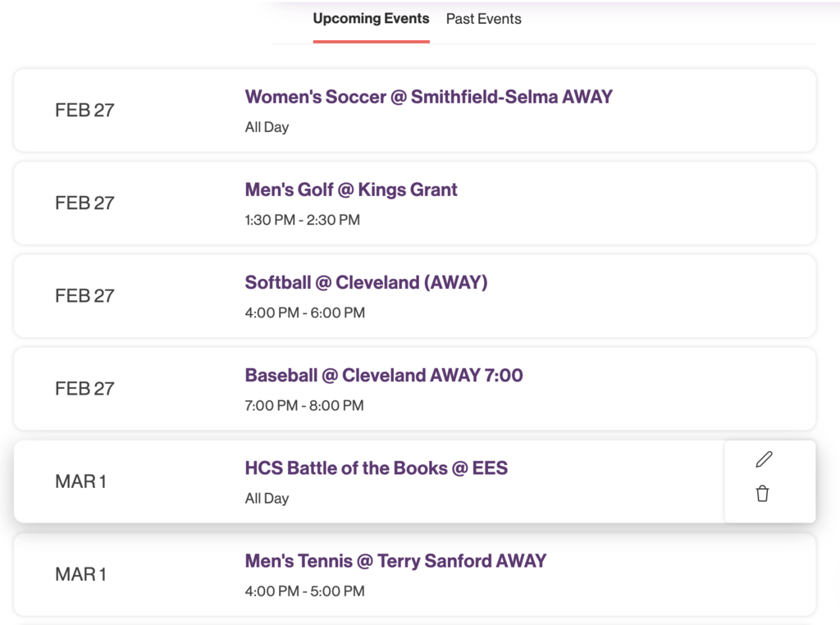
Task: Click the FEB 27 date on the soccer event
Action: pyautogui.click(x=84, y=110)
